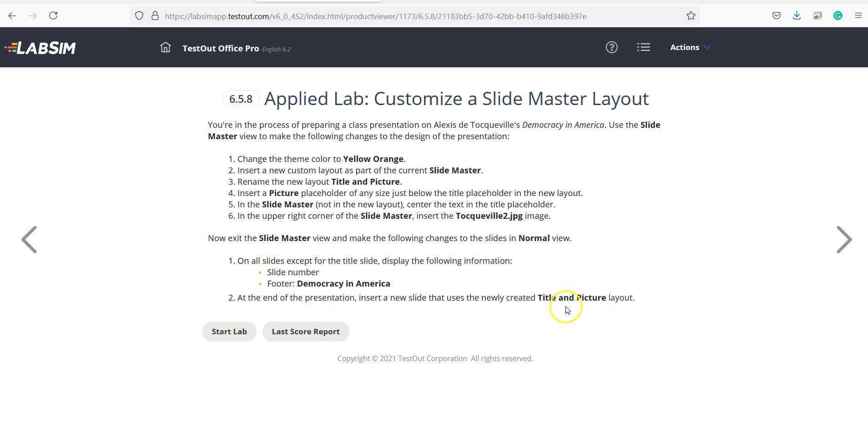868x443 pixels.
Task: Click the 'Slide number' bullet item
Action: tap(293, 272)
